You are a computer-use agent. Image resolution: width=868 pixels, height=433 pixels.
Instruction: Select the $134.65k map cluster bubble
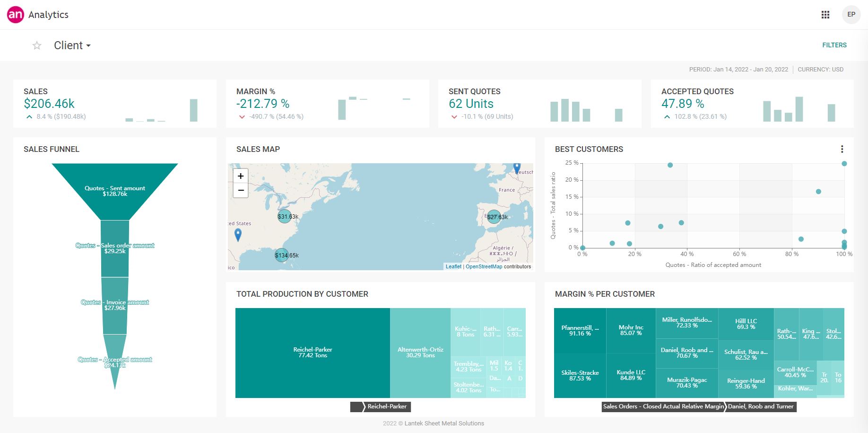tap(282, 255)
